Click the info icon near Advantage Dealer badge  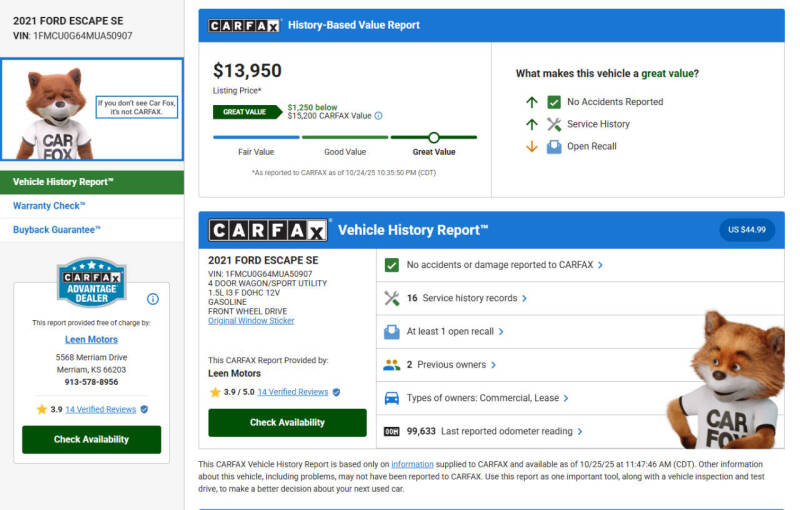tap(153, 299)
